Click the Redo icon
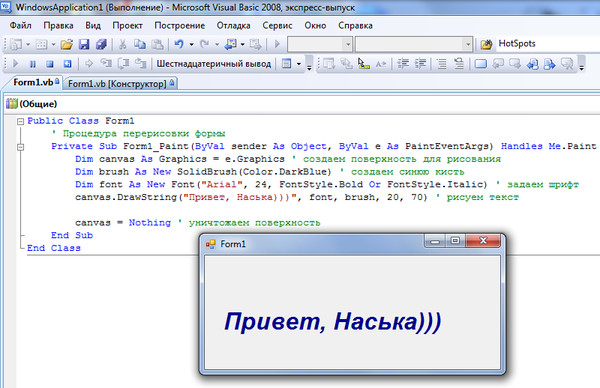The height and width of the screenshot is (388, 600). coord(205,44)
